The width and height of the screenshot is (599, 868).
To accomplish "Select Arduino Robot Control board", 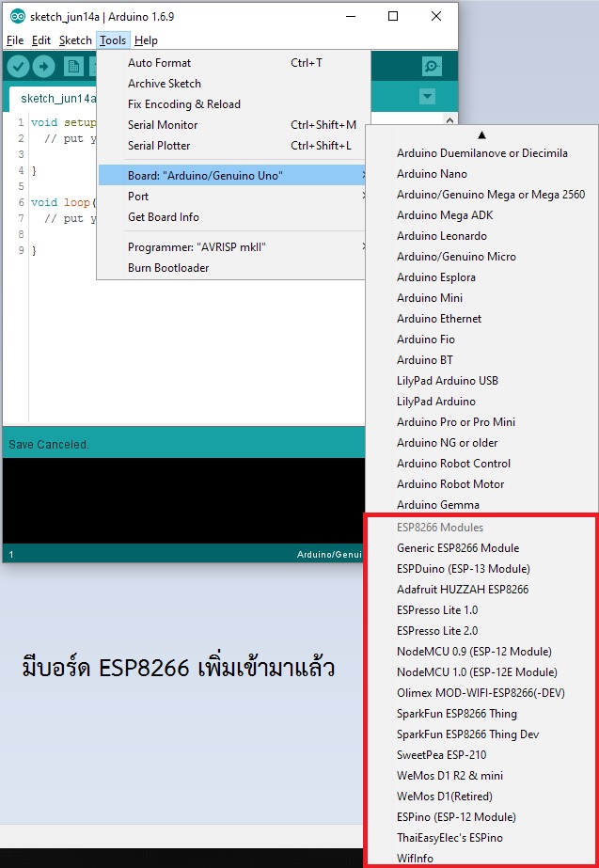I will tap(481, 464).
